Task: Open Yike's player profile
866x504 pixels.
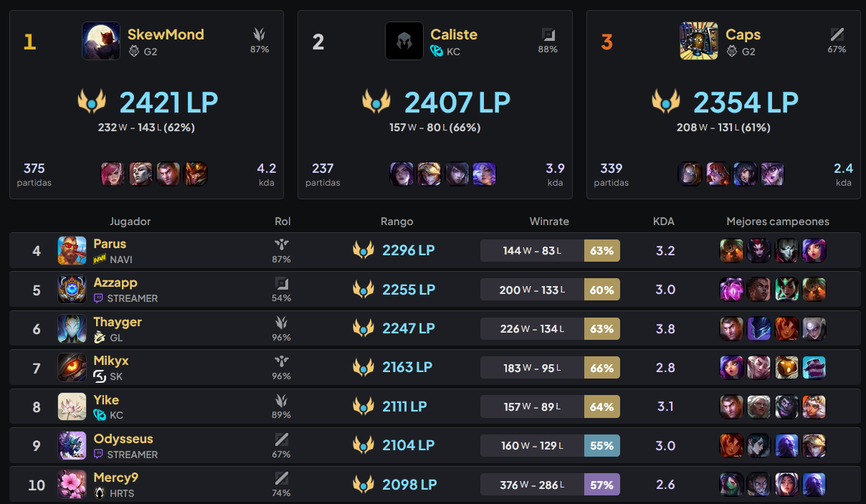Action: click(107, 399)
